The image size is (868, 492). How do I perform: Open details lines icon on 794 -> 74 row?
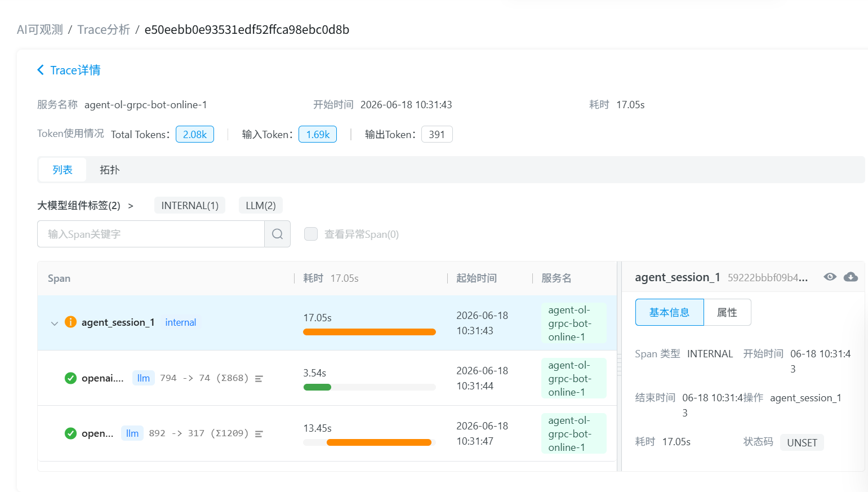[x=259, y=379]
